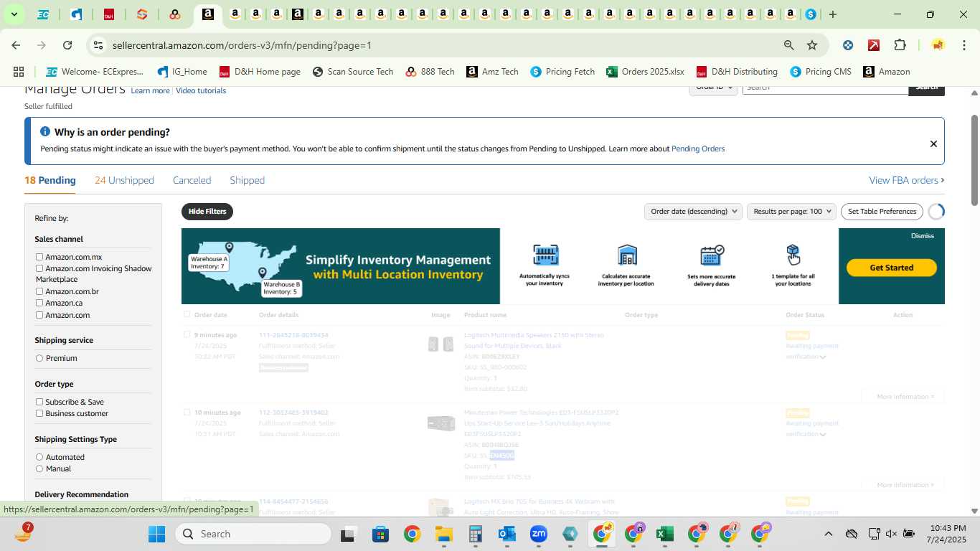The height and width of the screenshot is (551, 980).
Task: Click Learn more beside Manage Orders
Action: point(150,90)
